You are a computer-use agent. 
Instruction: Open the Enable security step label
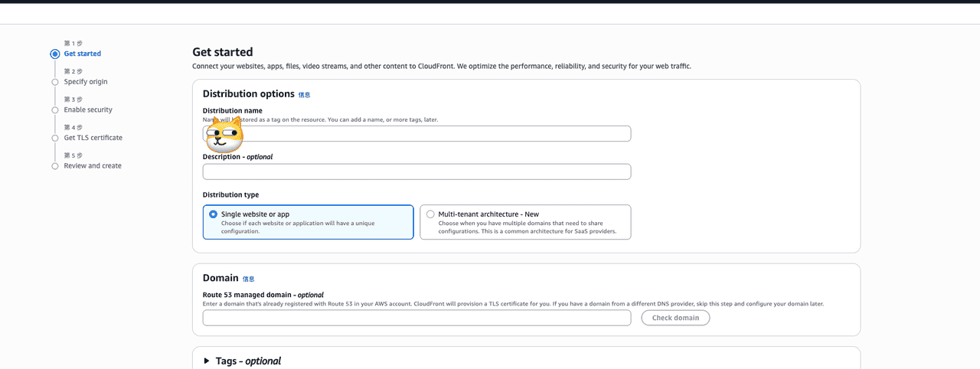pyautogui.click(x=88, y=110)
